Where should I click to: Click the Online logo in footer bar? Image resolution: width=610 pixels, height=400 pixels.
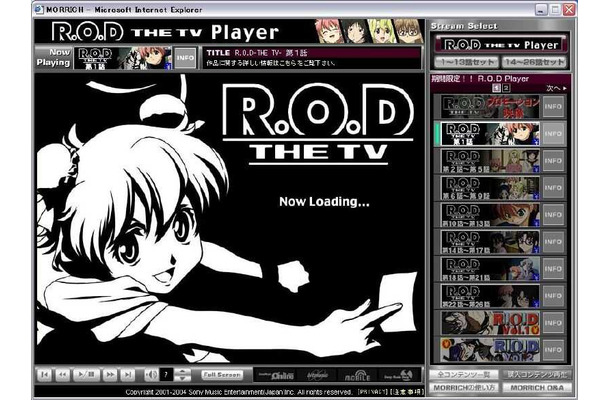point(277,375)
